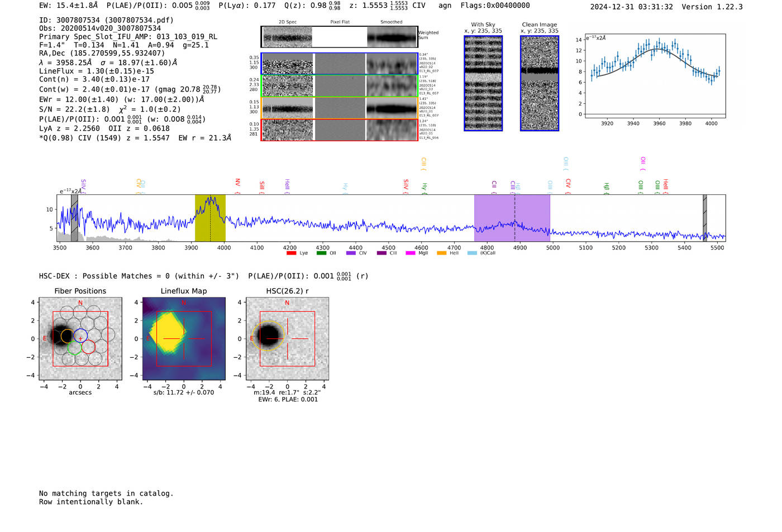Click the red fiber circle in Fiber Positions
This screenshot has height=532, width=782.
click(x=88, y=347)
